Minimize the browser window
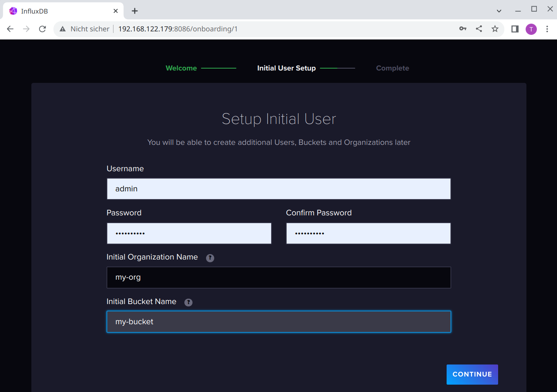Image resolution: width=557 pixels, height=392 pixels. tap(518, 10)
